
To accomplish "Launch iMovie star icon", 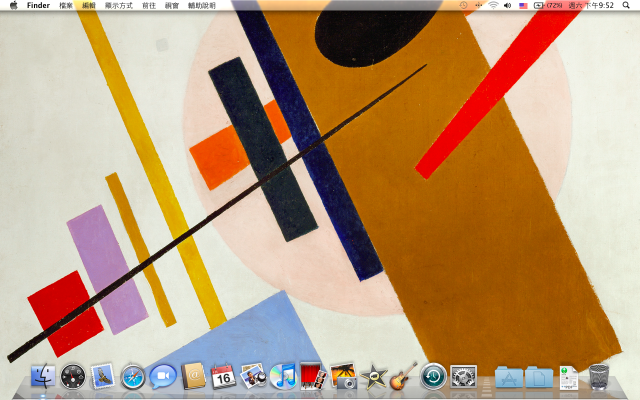I will coord(373,376).
